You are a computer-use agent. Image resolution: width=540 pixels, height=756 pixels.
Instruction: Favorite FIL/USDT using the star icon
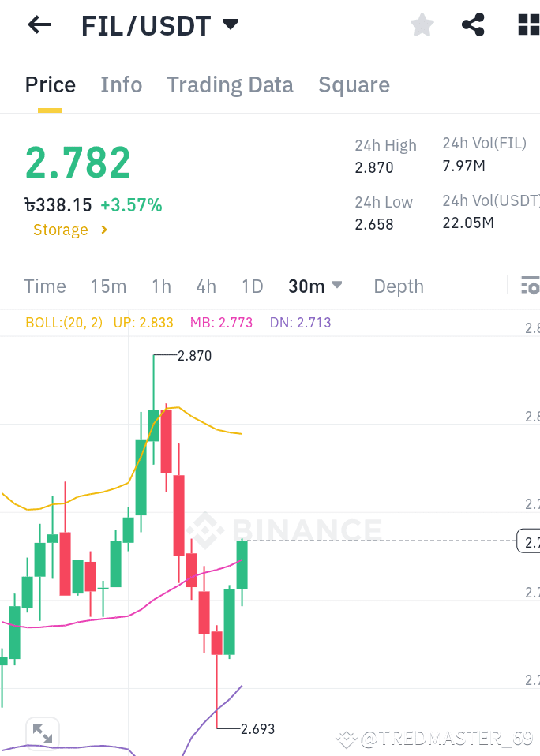coord(422,24)
